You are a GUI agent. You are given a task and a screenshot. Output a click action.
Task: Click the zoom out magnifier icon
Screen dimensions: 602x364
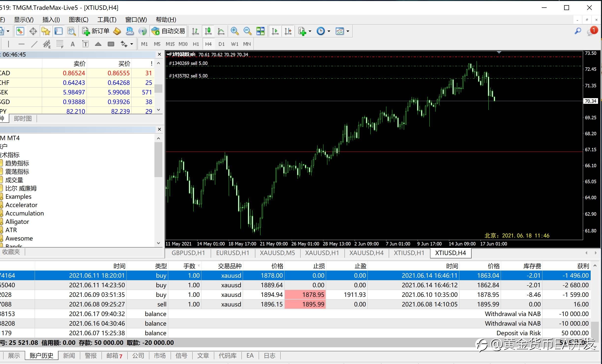(247, 31)
